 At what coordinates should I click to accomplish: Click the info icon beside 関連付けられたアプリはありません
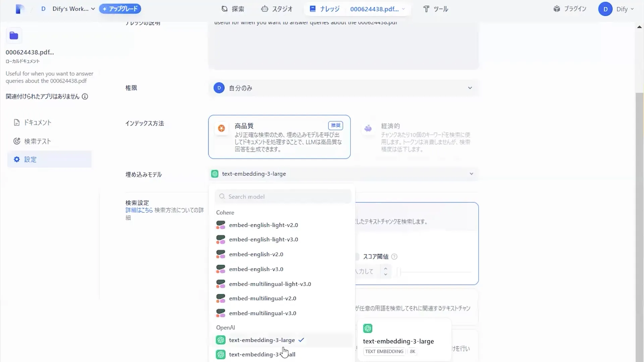[85, 97]
